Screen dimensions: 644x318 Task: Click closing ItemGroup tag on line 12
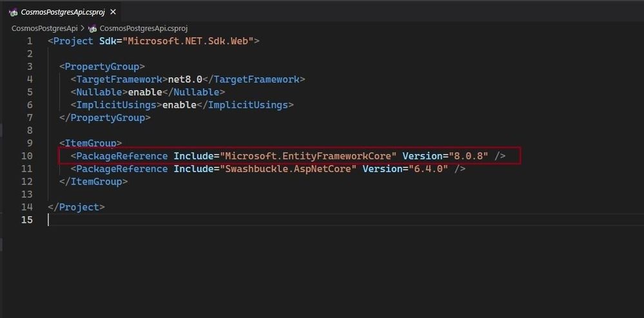click(93, 182)
